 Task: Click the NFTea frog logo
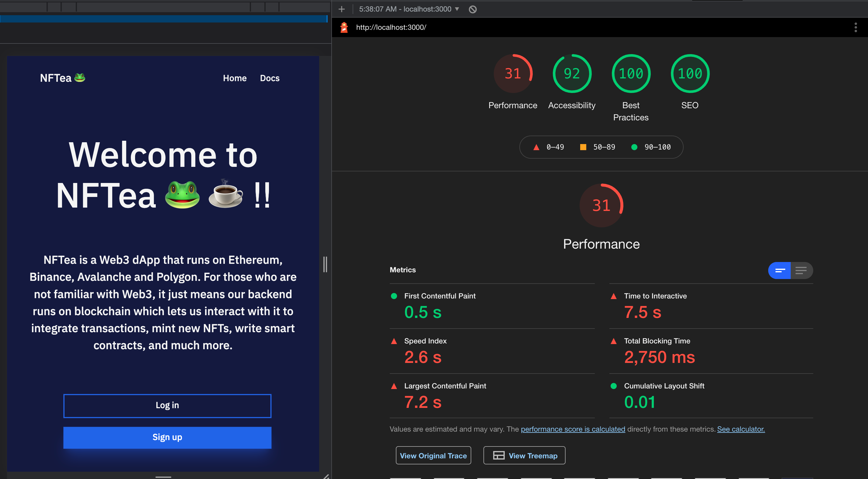pyautogui.click(x=62, y=78)
